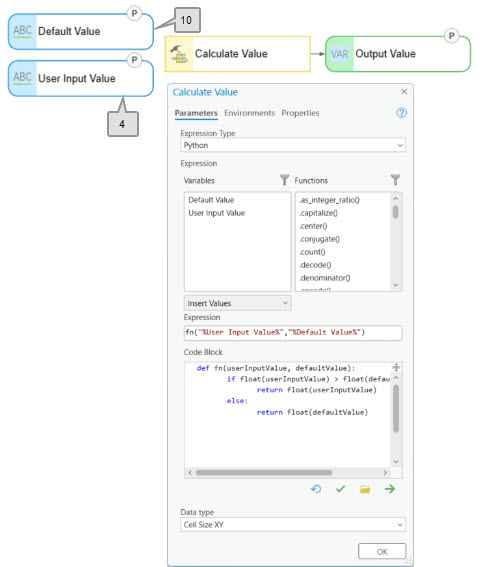
Task: Click the Functions filter funnel icon
Action: 396,180
